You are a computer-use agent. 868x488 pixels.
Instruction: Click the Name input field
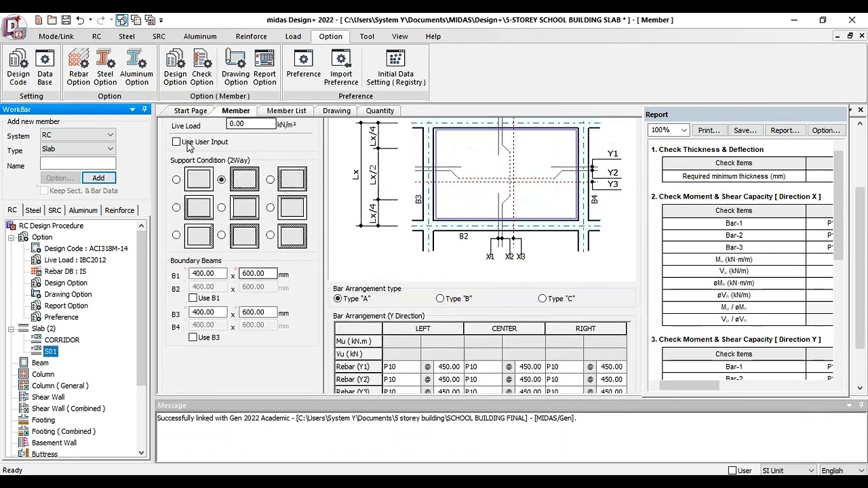point(78,164)
